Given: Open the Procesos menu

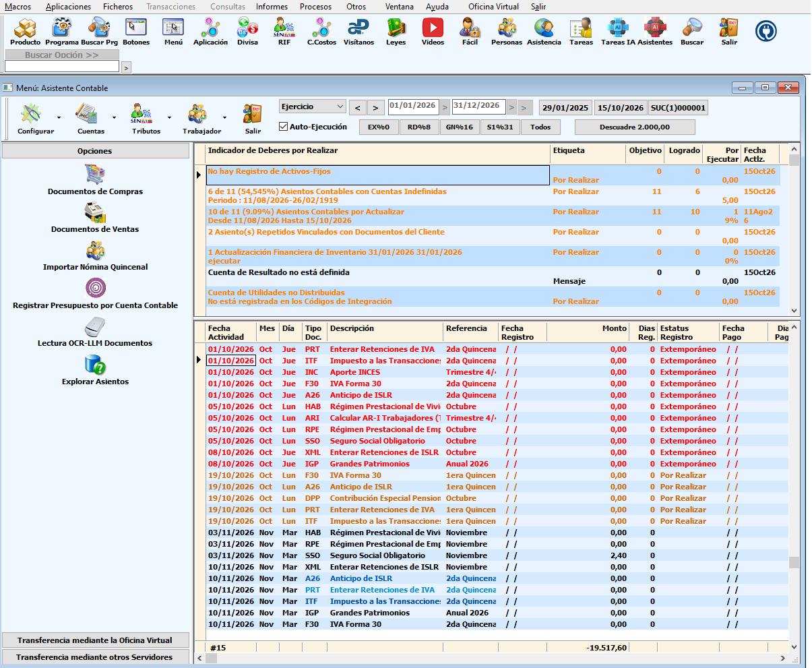Looking at the screenshot, I should pos(315,7).
